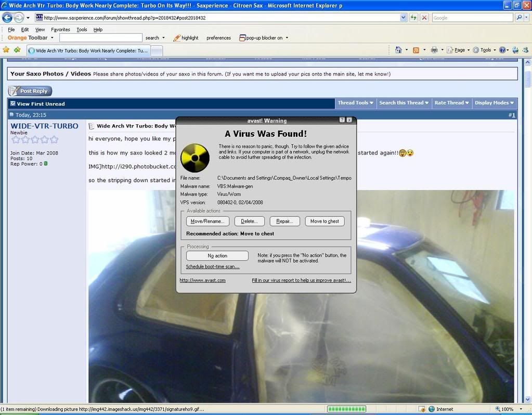Click Schedule boot-time scan link
This screenshot has height=415, width=532.
[x=213, y=267]
